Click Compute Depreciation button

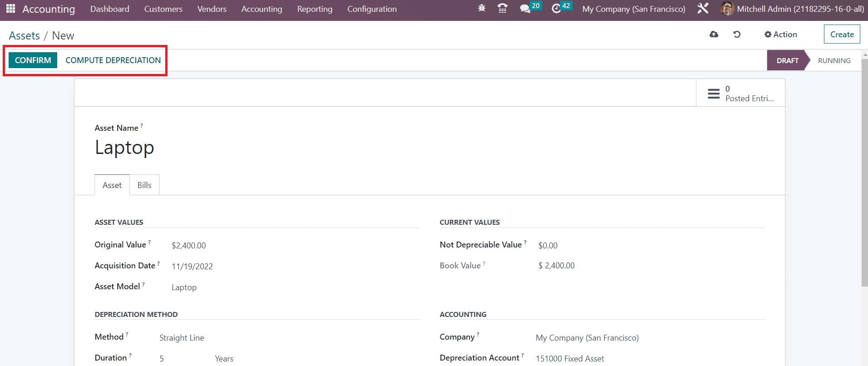click(x=113, y=60)
